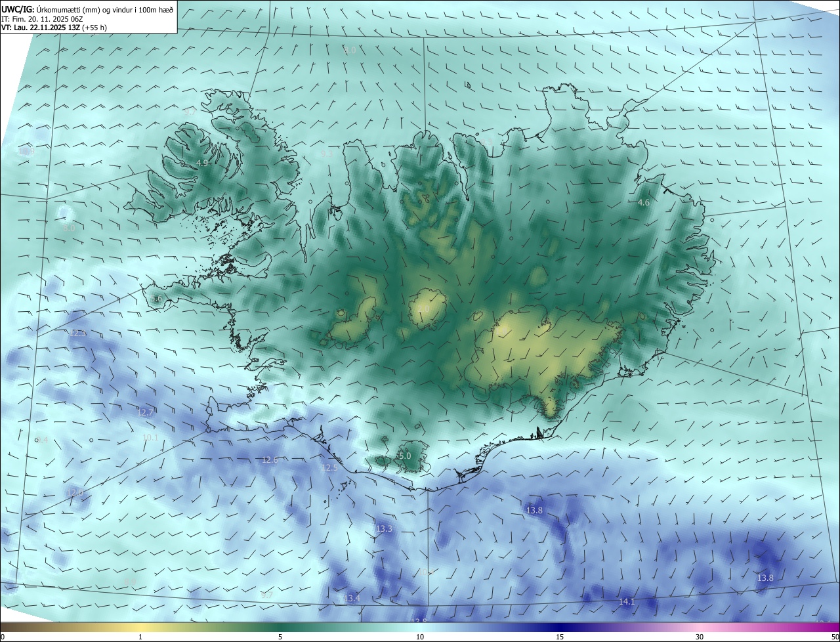
Task: Click the 30 tick on the color scale
Action: tap(700, 637)
